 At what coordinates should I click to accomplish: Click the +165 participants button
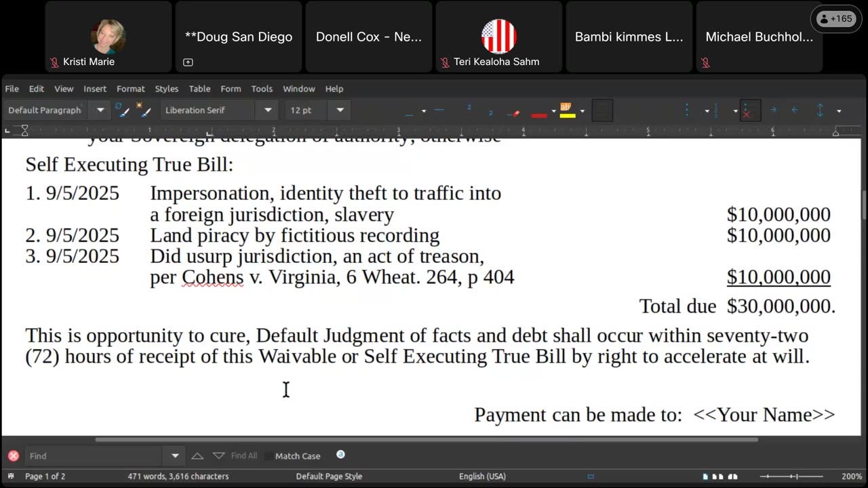[835, 19]
